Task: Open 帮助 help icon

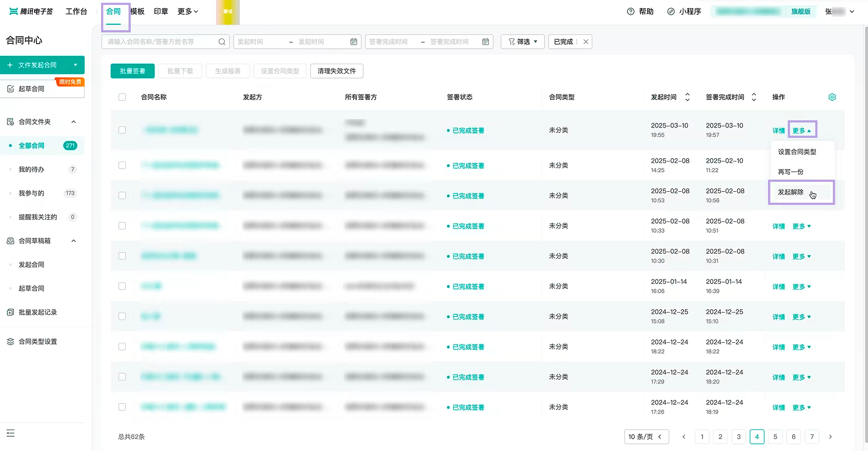Action: pos(631,12)
